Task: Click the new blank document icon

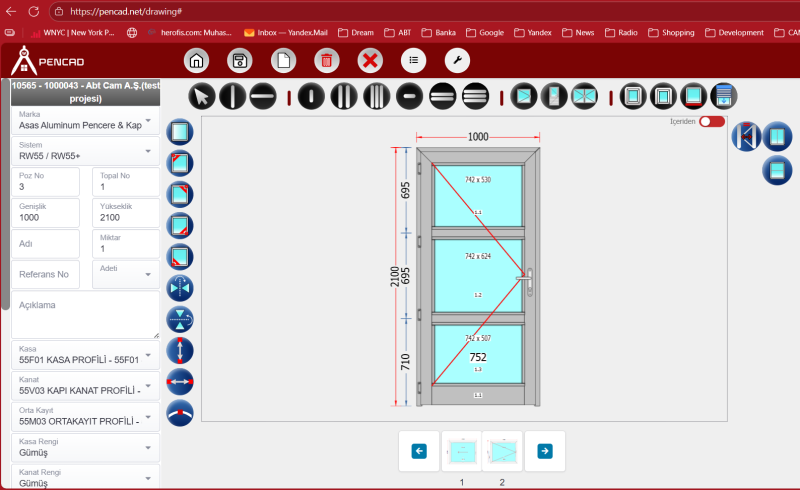Action: click(283, 60)
